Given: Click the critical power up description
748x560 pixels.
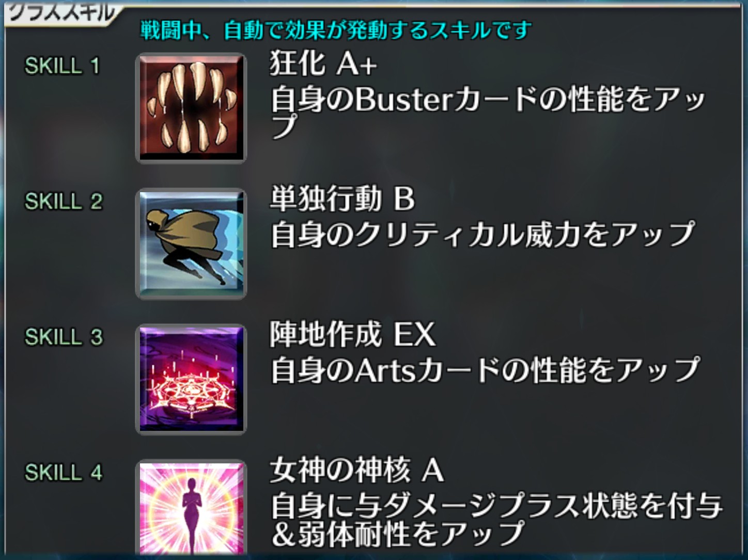Looking at the screenshot, I should click(482, 235).
